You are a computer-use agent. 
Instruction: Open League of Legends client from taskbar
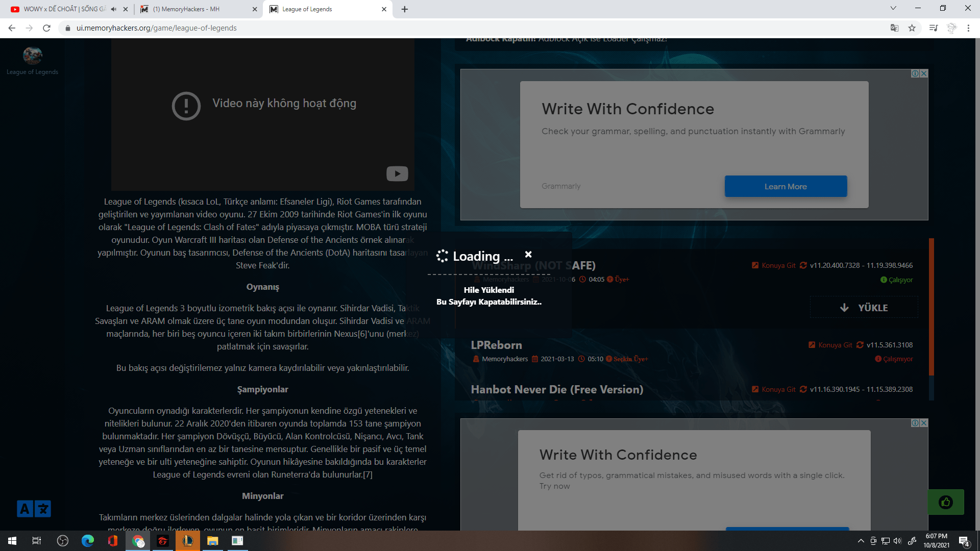(x=188, y=541)
